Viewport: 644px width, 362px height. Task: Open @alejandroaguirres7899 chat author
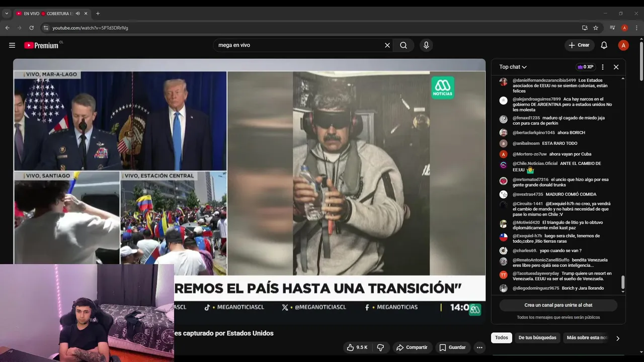pos(536,99)
